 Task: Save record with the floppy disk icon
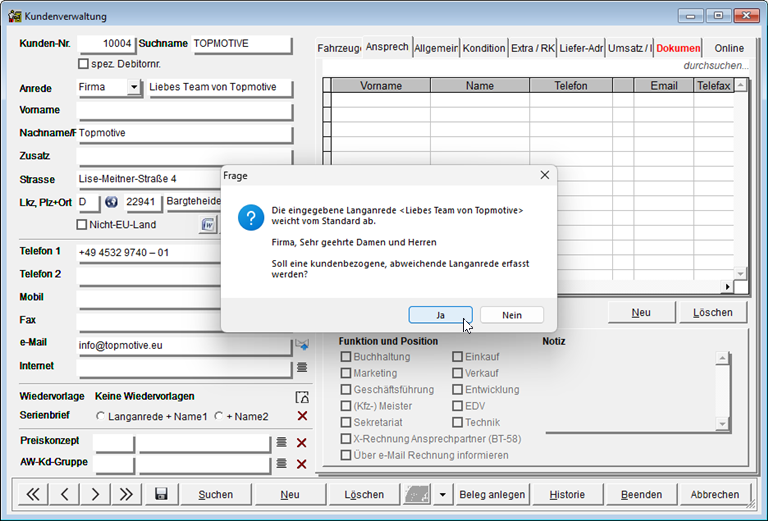point(161,494)
